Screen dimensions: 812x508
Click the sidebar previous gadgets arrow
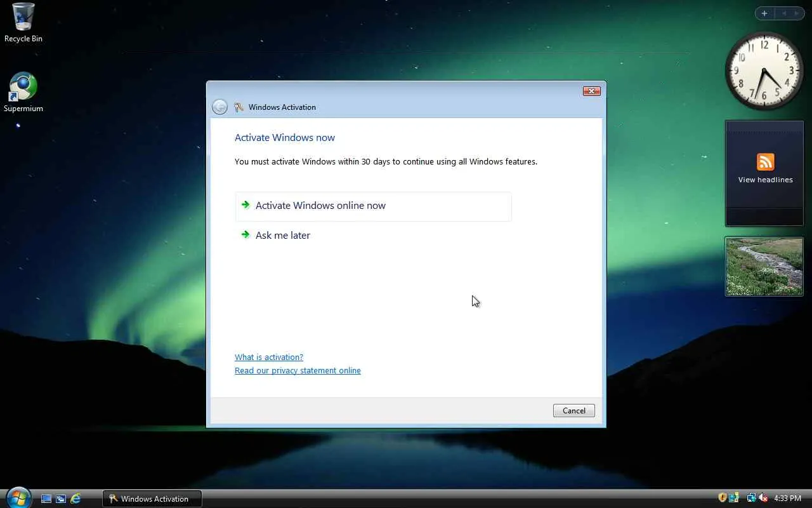tap(783, 13)
